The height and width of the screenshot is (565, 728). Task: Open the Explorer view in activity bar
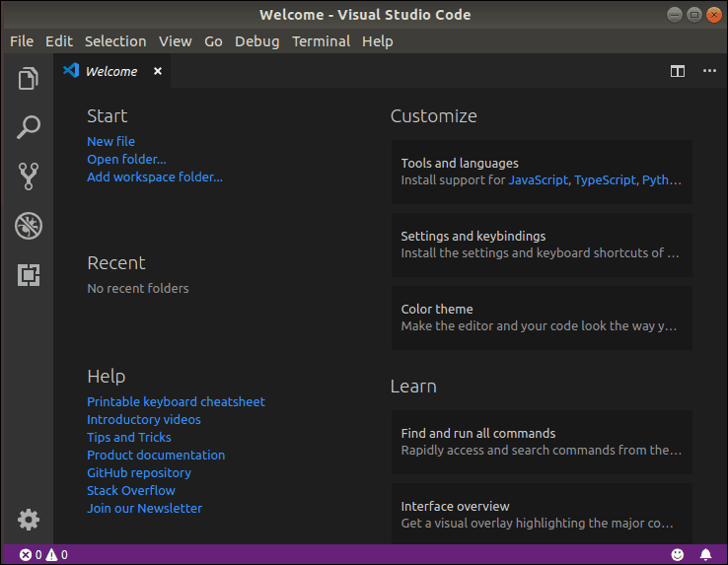click(x=29, y=78)
